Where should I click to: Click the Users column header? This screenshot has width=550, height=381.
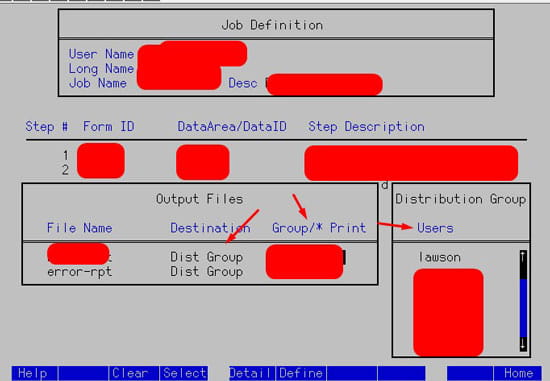pyautogui.click(x=435, y=228)
